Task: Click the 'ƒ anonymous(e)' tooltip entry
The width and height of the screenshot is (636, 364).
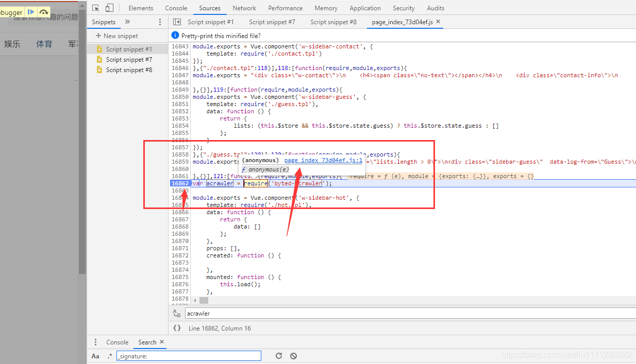Action: [x=265, y=169]
